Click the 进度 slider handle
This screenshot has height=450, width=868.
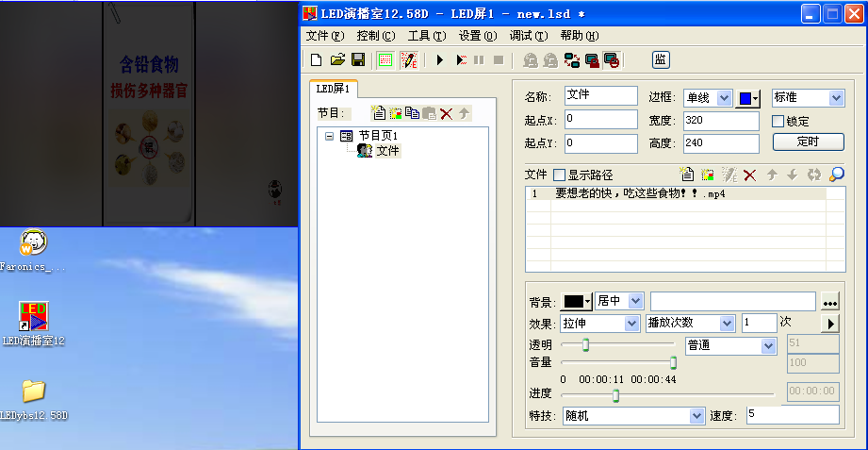[x=615, y=395]
